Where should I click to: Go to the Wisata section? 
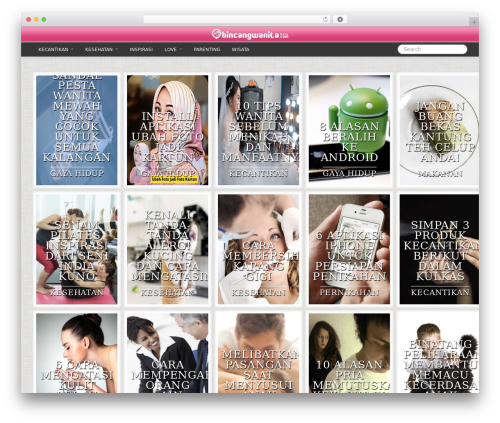(240, 49)
